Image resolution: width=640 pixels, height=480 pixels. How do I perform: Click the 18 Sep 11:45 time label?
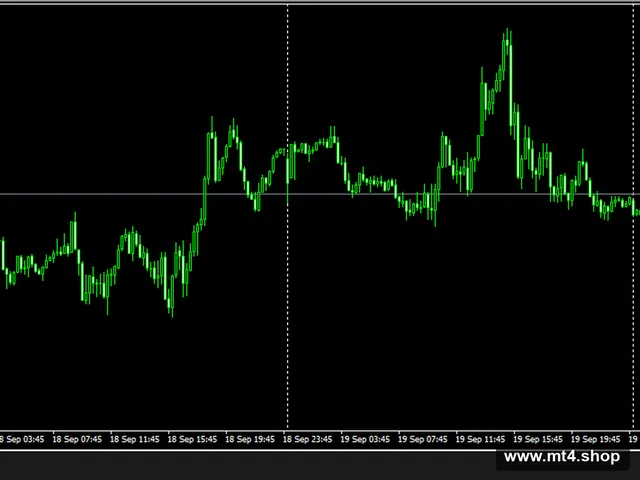tap(135, 440)
